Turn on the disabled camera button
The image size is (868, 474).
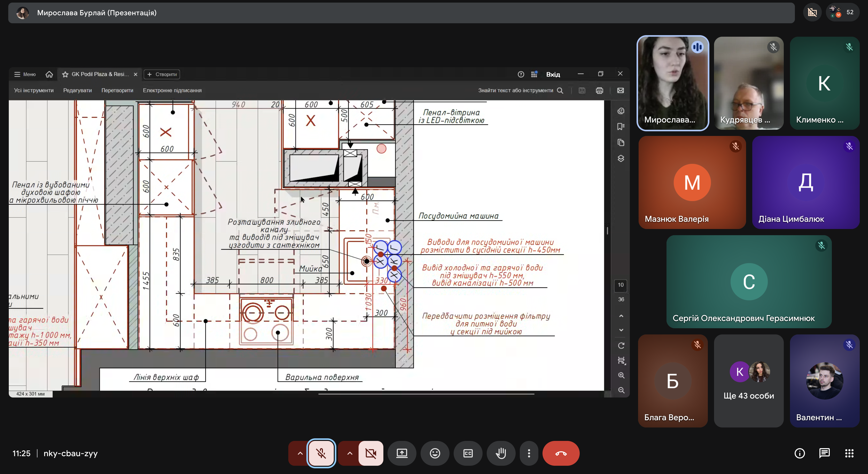click(x=371, y=453)
